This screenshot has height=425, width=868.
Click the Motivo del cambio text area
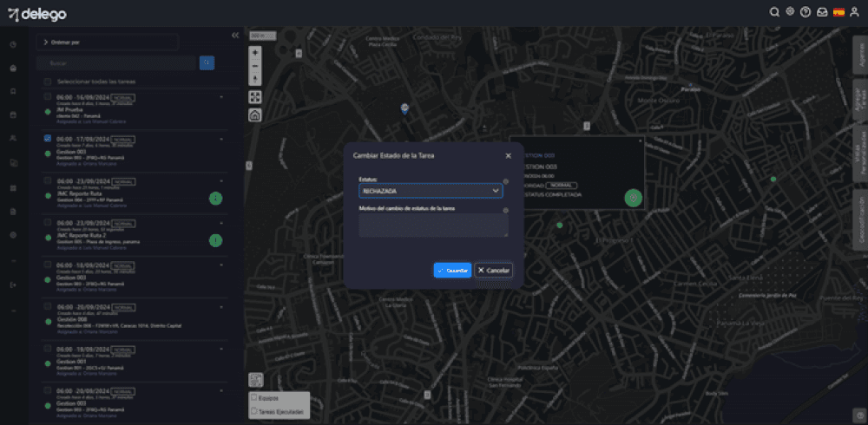tap(433, 226)
